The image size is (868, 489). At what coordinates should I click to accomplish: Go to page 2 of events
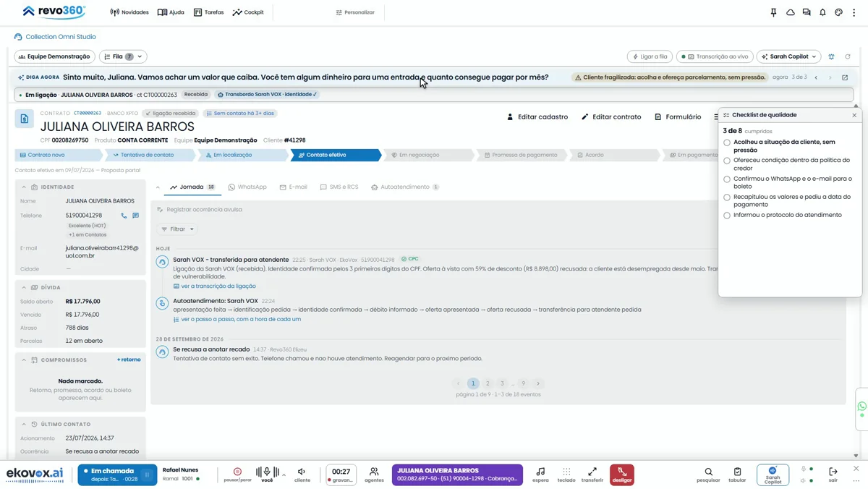point(488,383)
